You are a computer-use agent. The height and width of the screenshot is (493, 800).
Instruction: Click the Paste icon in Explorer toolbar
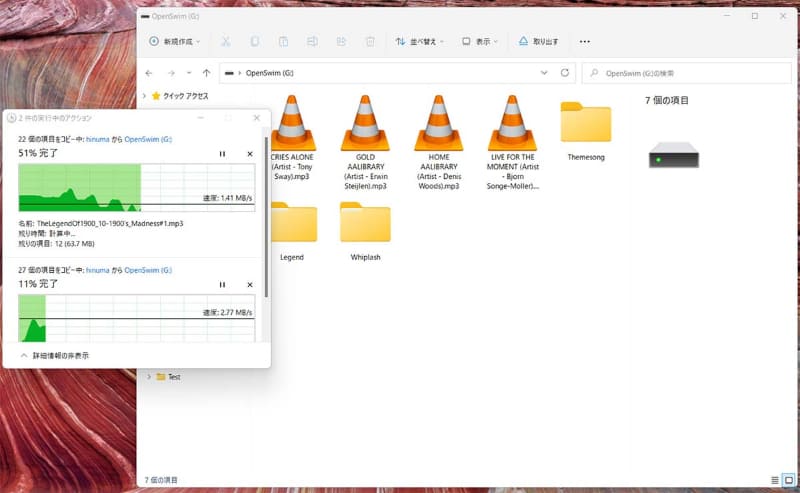point(283,42)
